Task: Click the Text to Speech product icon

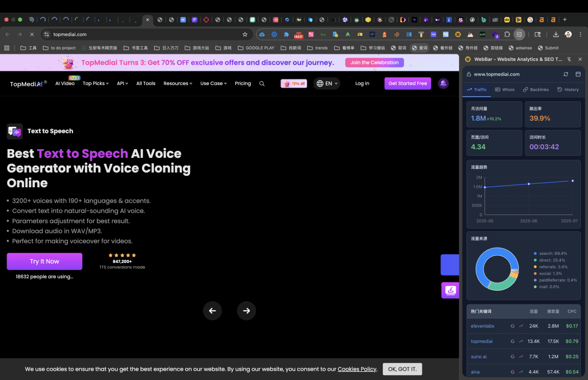Action: 15,131
